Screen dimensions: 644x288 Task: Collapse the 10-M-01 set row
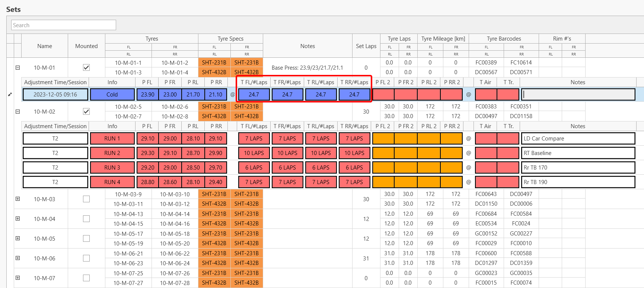click(x=17, y=68)
